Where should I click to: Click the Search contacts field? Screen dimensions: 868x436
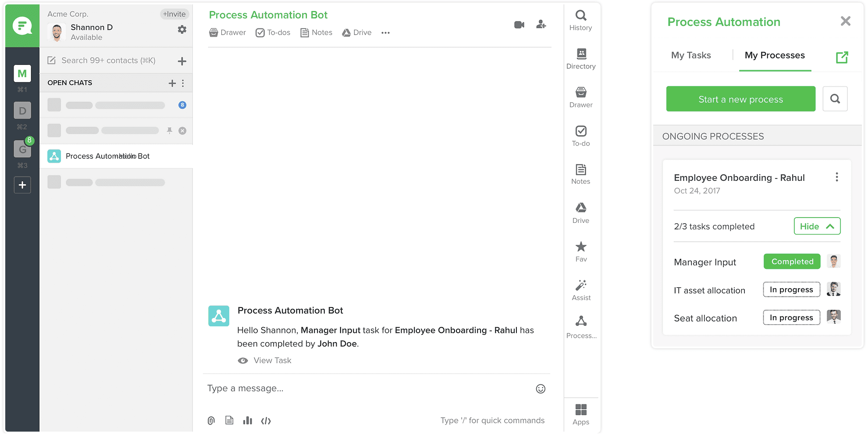[x=108, y=61]
